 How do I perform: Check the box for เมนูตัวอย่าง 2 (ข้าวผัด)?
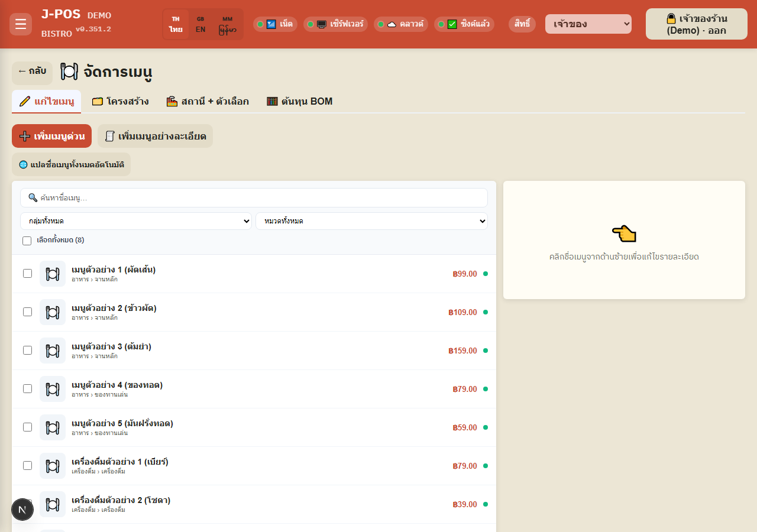point(27,312)
